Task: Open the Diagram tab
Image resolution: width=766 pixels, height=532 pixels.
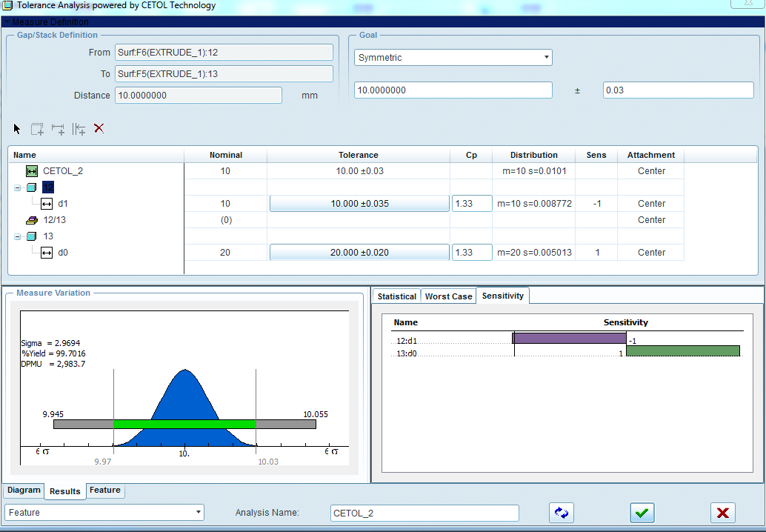Action: click(x=24, y=491)
